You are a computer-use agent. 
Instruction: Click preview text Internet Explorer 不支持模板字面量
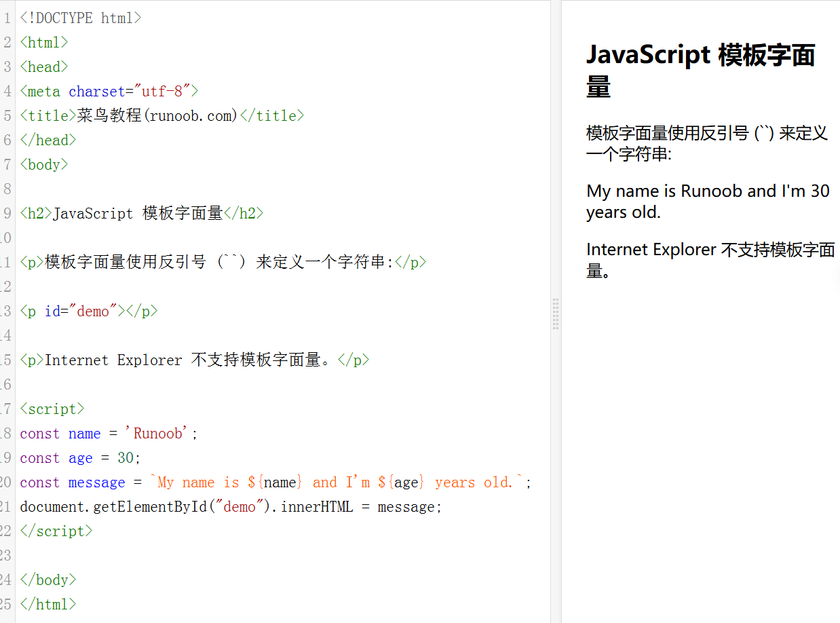point(710,260)
